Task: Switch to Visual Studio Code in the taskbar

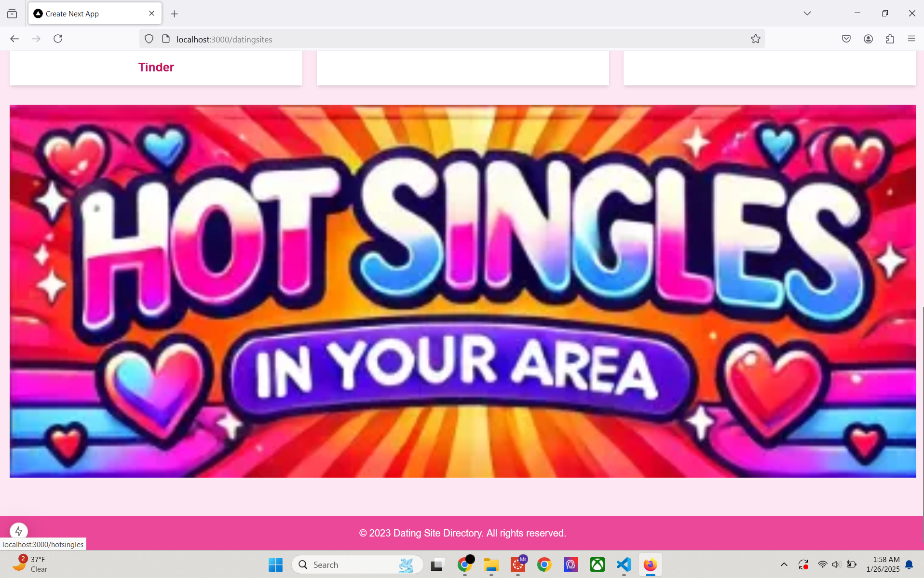Action: pyautogui.click(x=624, y=564)
